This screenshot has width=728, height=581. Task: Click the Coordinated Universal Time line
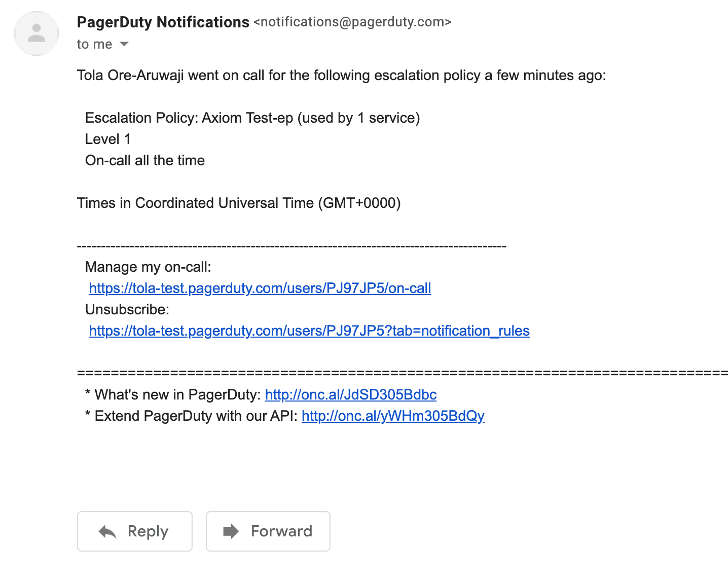point(239,203)
